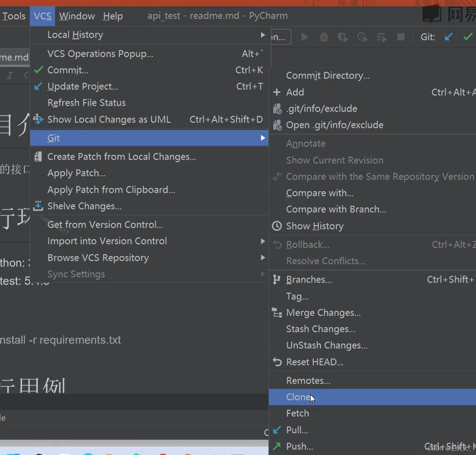Click the green Git commit checkmark in toolbar
Screen dimensions: 476x455
[468, 36]
